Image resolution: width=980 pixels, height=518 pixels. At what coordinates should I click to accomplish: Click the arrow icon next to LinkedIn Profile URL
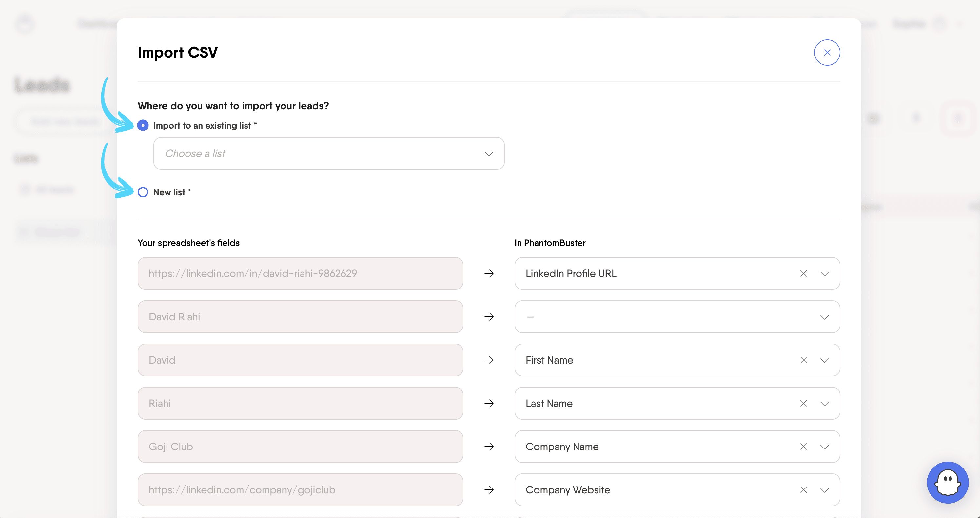tap(489, 274)
